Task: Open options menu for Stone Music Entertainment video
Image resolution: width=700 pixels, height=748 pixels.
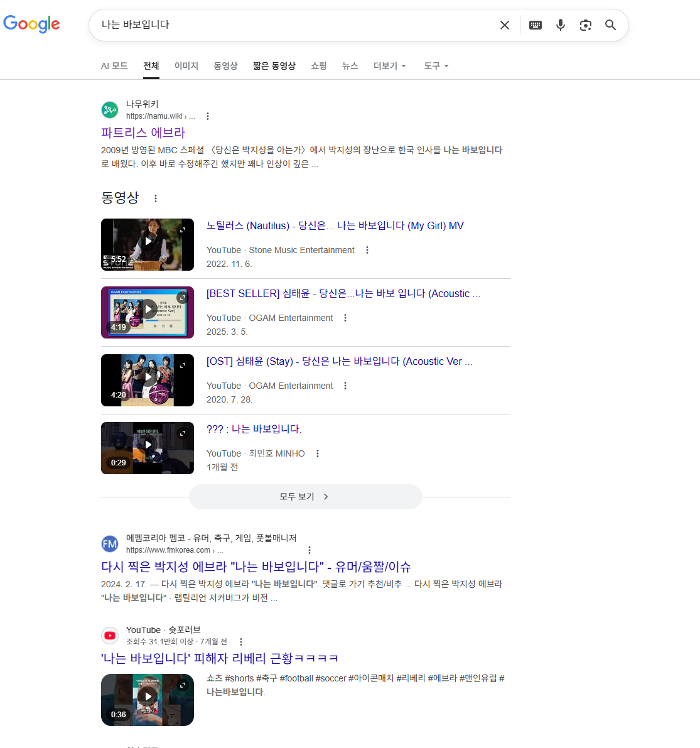Action: pos(367,250)
